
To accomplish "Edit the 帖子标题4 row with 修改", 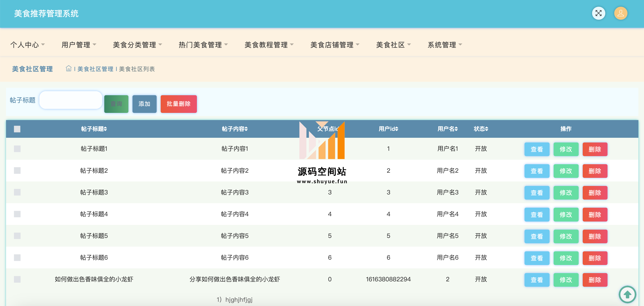I will 566,215.
